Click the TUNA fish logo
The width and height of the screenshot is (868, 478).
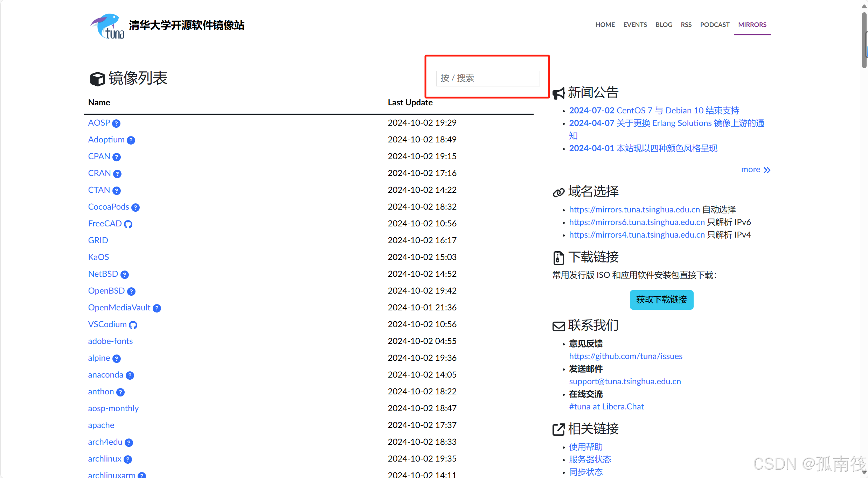[x=107, y=26]
